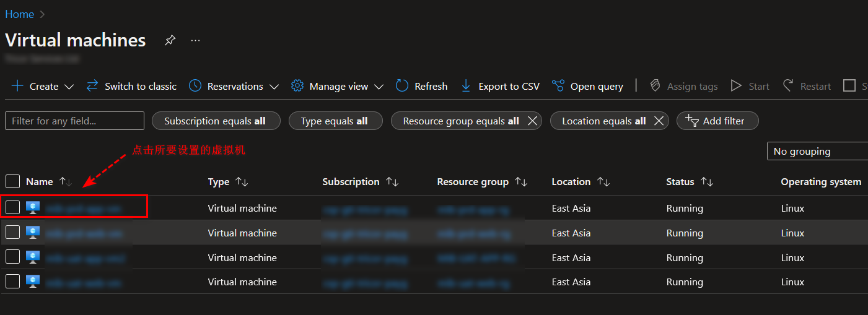
Task: Remove the Location filter
Action: click(x=659, y=121)
